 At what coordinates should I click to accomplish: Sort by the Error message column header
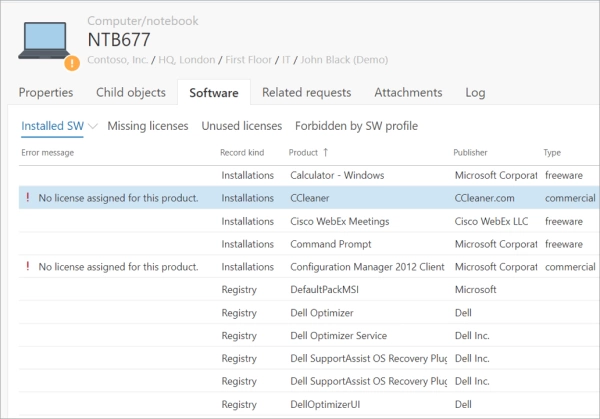pyautogui.click(x=47, y=153)
